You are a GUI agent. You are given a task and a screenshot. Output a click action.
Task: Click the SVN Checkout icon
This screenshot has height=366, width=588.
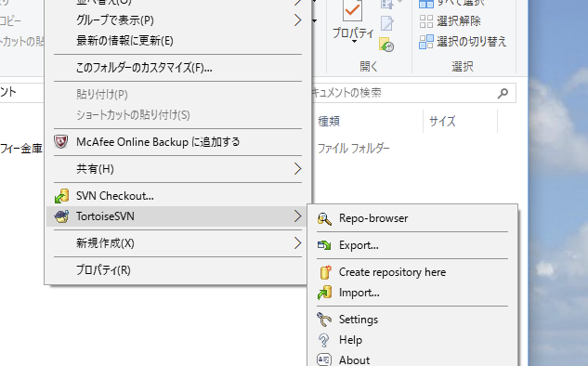[x=61, y=196]
